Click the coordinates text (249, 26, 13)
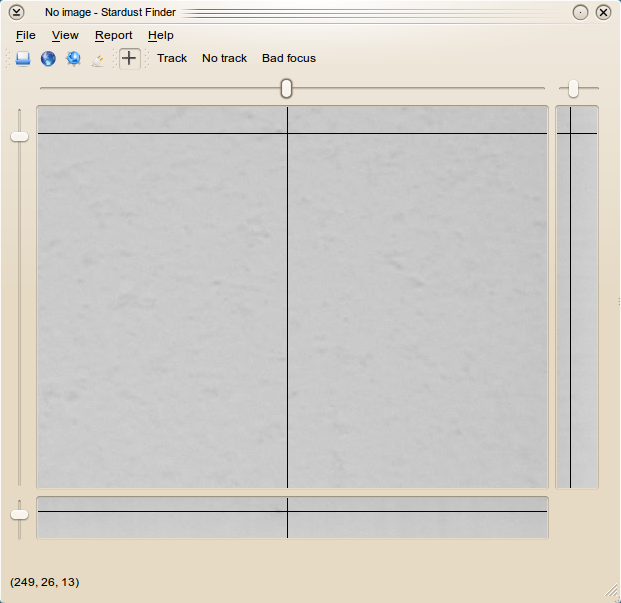This screenshot has width=621, height=603. tap(45, 582)
